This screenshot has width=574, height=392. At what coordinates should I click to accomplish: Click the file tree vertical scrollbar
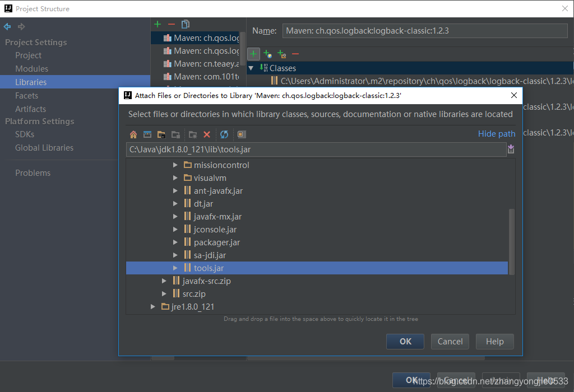[x=512, y=242]
